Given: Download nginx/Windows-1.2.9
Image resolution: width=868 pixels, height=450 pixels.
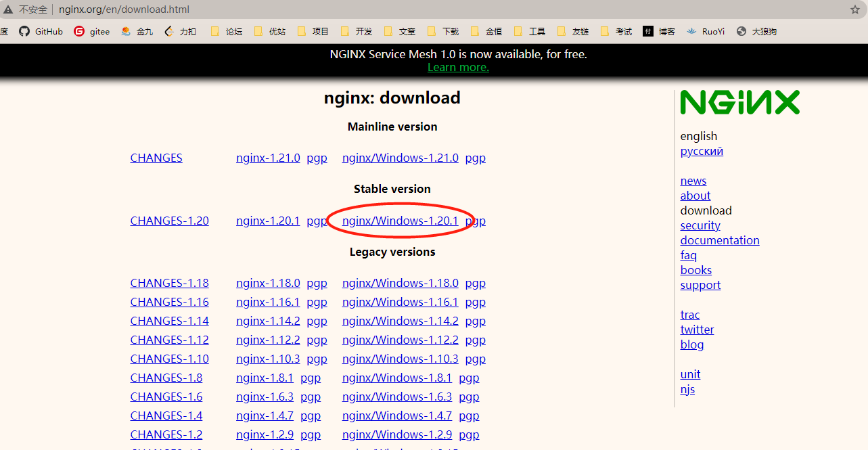Looking at the screenshot, I should coord(397,434).
